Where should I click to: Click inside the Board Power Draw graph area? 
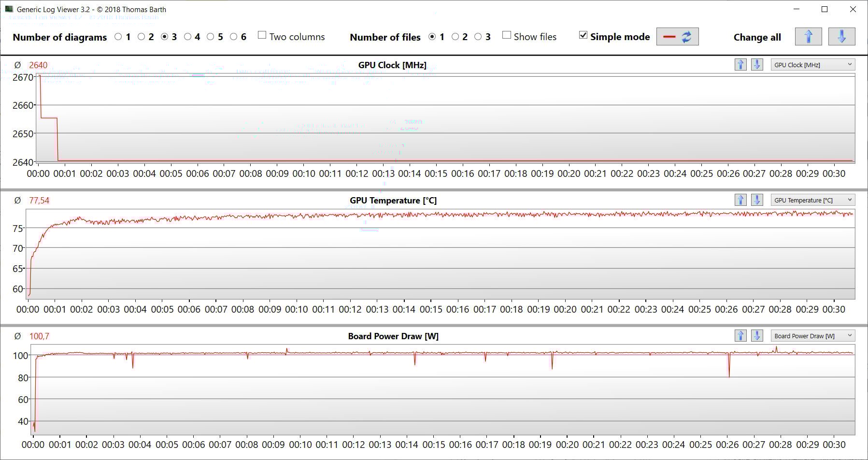pyautogui.click(x=443, y=390)
